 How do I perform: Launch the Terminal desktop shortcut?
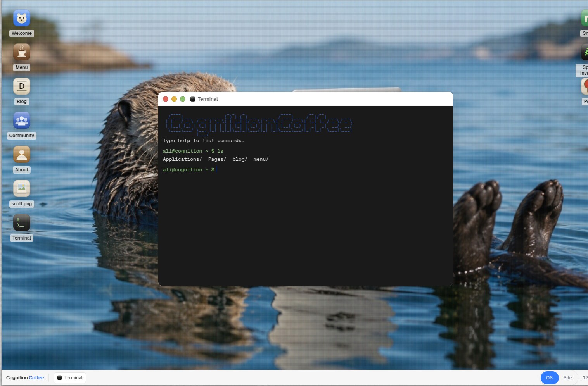coord(22,223)
